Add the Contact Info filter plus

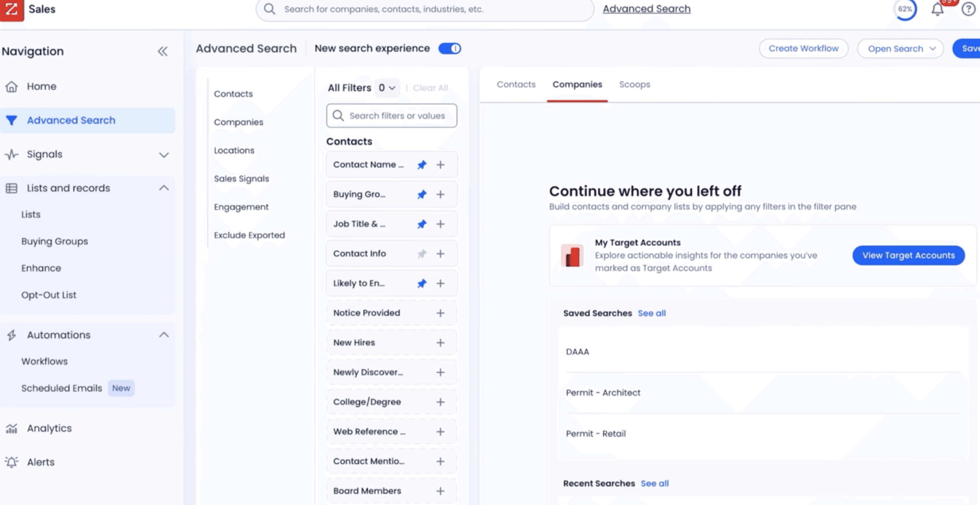[x=440, y=254]
